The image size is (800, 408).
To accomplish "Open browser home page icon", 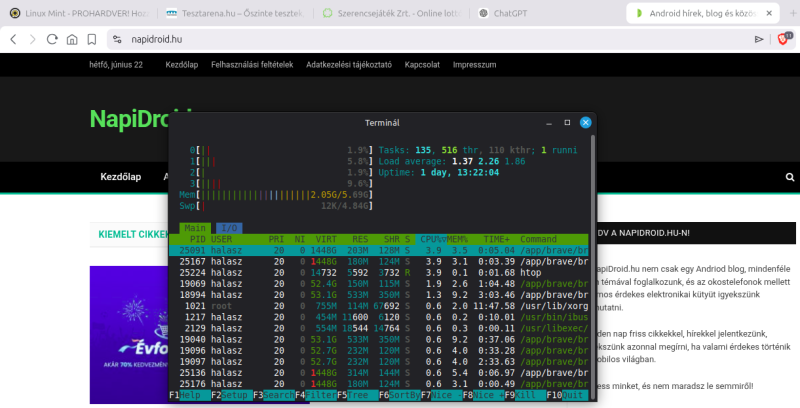I will (x=72, y=39).
